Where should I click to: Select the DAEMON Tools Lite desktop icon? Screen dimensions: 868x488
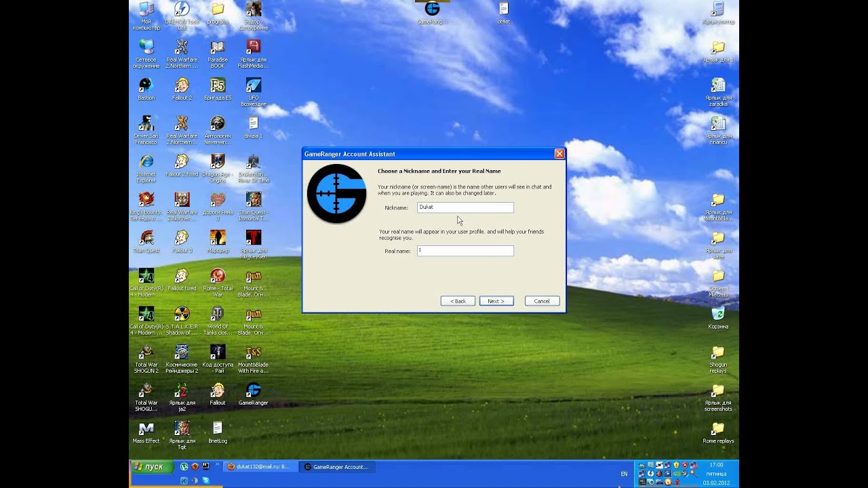coord(181,16)
